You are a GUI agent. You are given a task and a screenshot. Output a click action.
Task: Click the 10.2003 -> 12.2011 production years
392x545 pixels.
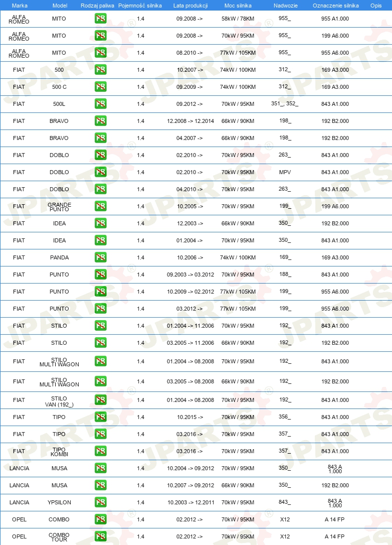[x=190, y=502]
